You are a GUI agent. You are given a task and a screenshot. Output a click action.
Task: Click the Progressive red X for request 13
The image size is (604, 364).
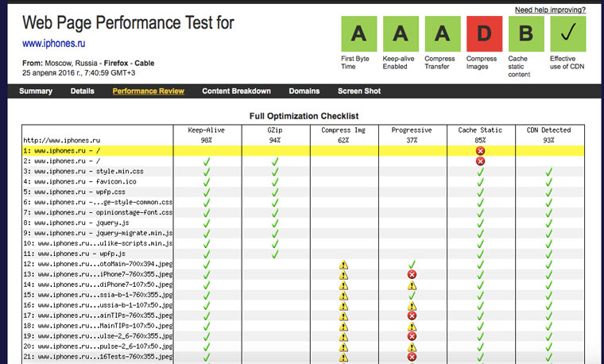[412, 274]
